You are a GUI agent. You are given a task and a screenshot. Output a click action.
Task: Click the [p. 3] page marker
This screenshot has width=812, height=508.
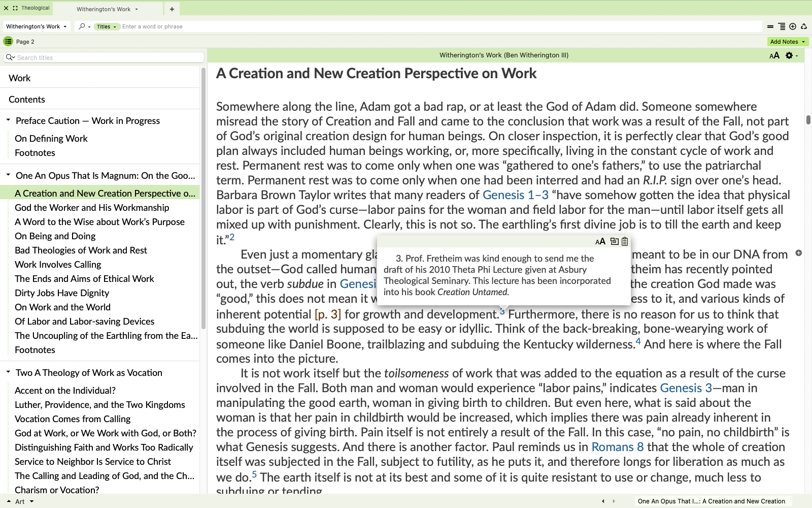(328, 314)
